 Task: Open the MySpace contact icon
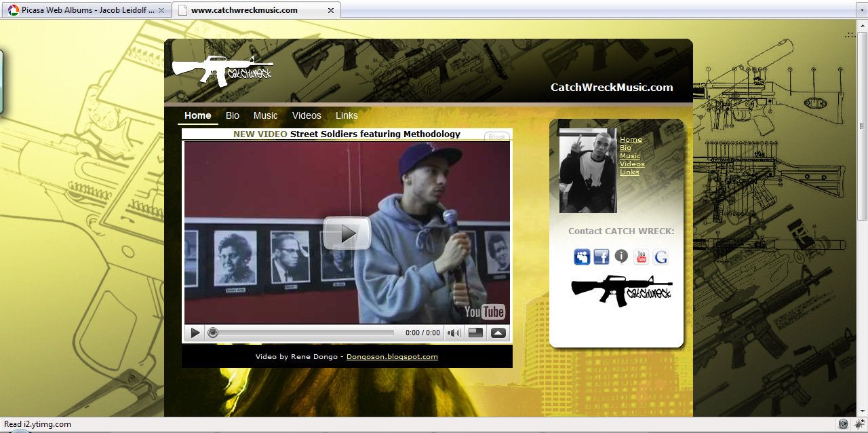[582, 257]
